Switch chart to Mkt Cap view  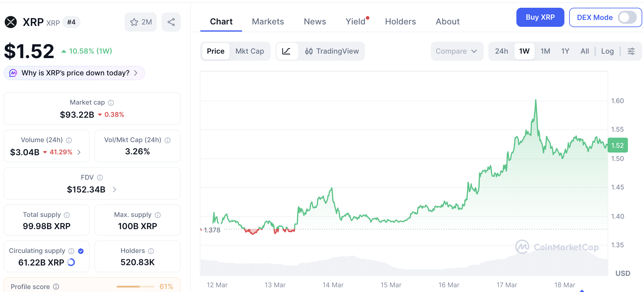[x=250, y=51]
